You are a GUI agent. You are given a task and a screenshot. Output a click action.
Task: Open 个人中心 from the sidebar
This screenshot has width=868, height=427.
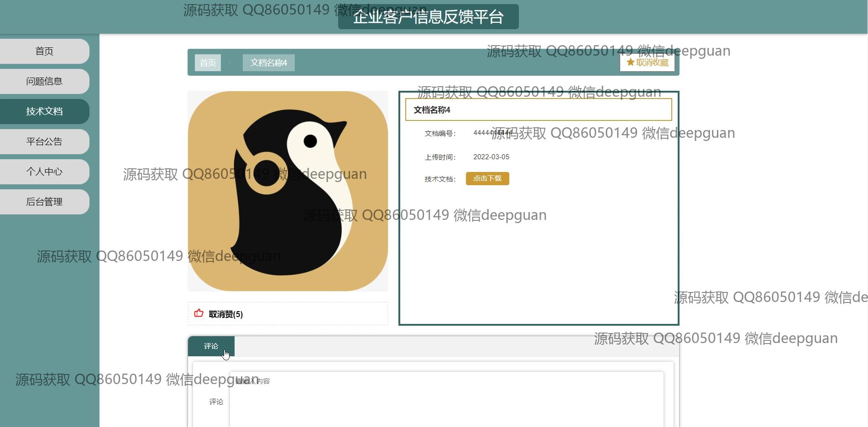(44, 172)
